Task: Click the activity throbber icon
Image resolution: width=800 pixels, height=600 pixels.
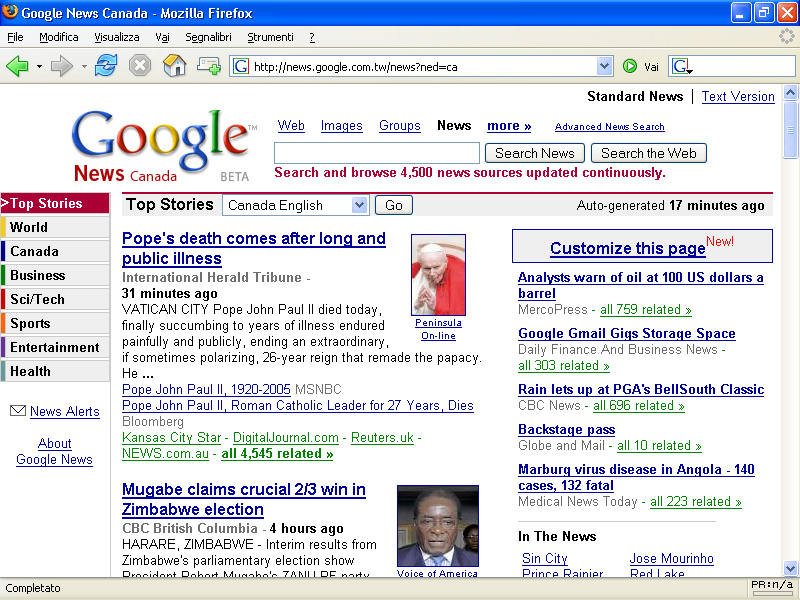Action: point(787,36)
